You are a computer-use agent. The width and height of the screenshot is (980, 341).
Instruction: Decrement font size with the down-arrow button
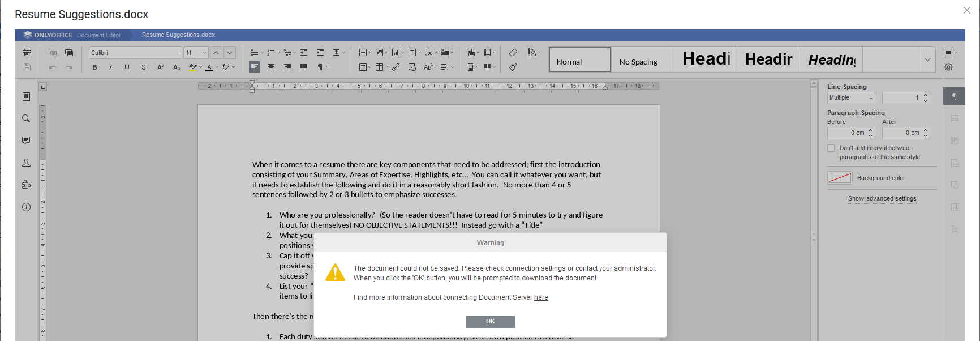(230, 53)
